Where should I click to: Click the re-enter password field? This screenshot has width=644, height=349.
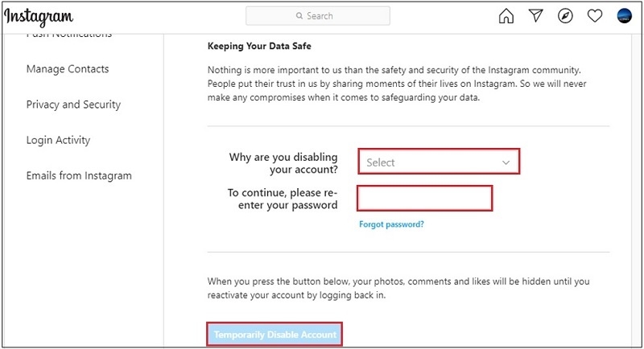pyautogui.click(x=424, y=198)
